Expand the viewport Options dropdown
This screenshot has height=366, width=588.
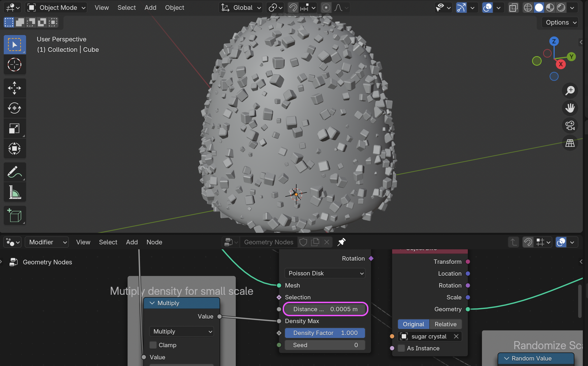pyautogui.click(x=560, y=22)
